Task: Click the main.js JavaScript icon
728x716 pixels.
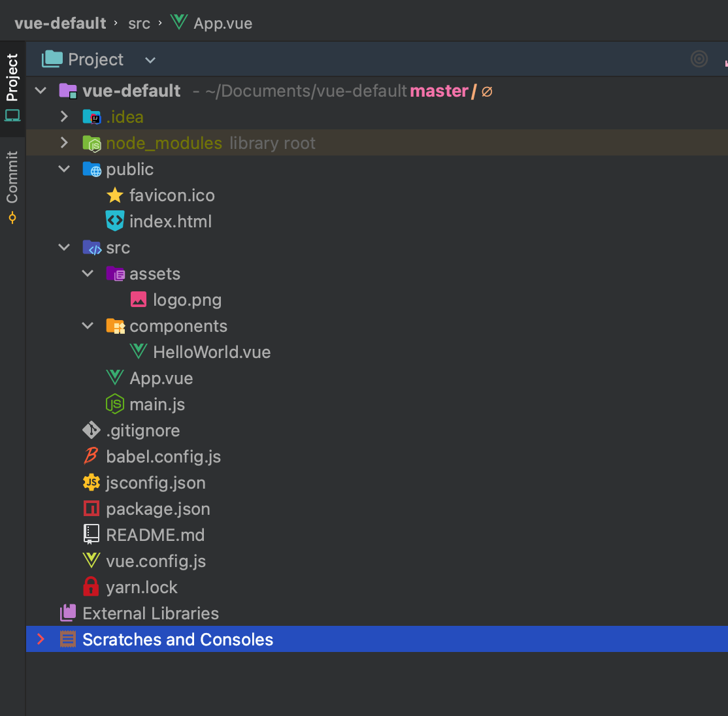Action: (115, 404)
